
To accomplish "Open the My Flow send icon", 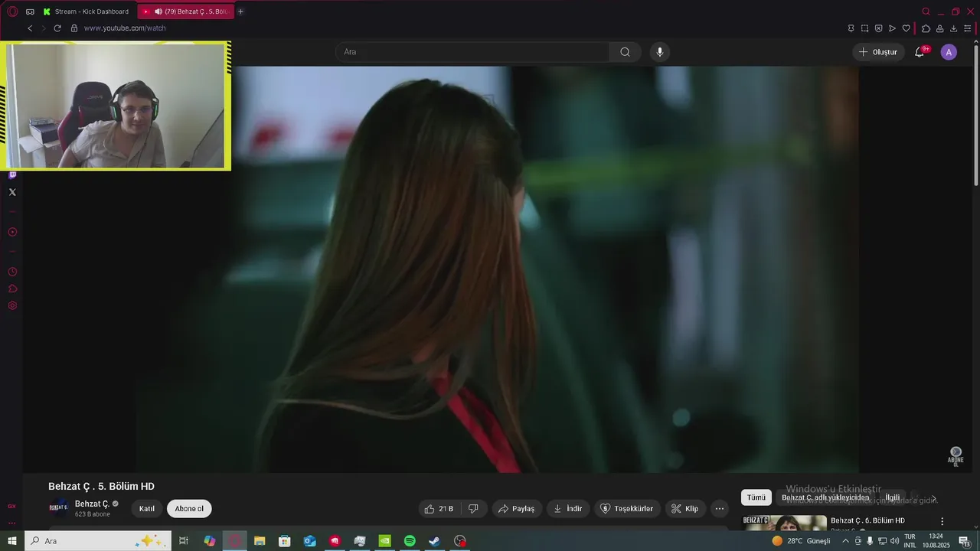I will point(892,28).
